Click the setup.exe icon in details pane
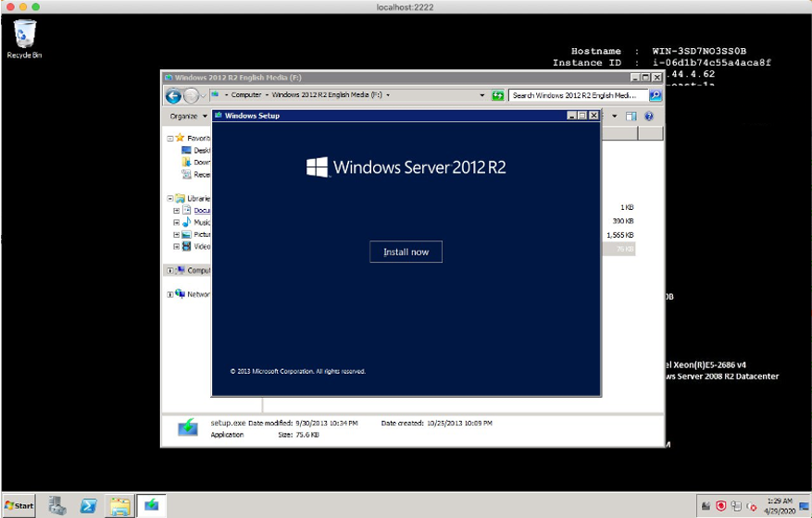This screenshot has height=518, width=812. (x=187, y=427)
